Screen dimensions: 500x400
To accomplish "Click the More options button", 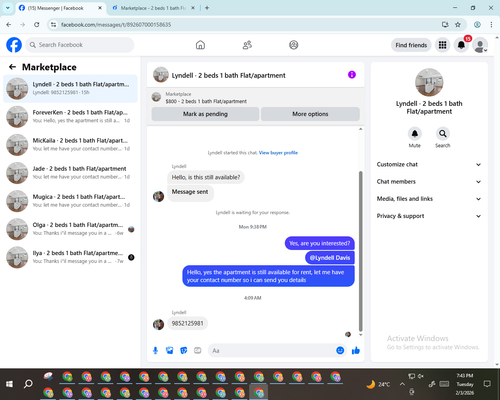I will click(310, 114).
